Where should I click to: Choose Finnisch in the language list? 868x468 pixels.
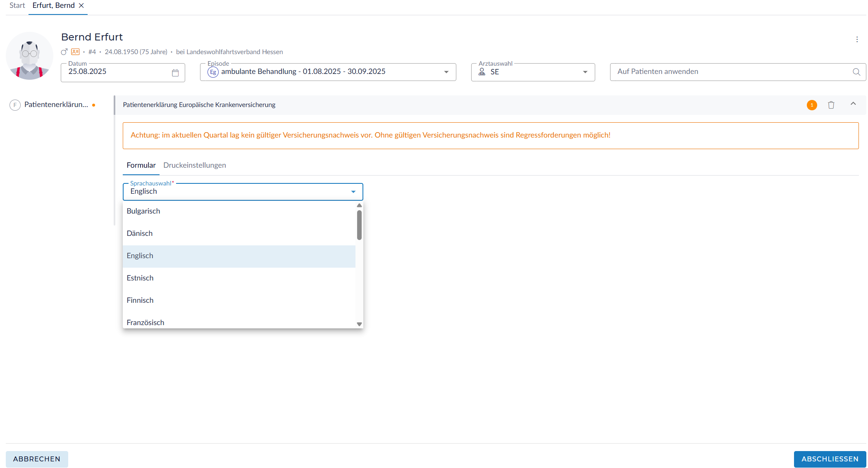point(140,300)
